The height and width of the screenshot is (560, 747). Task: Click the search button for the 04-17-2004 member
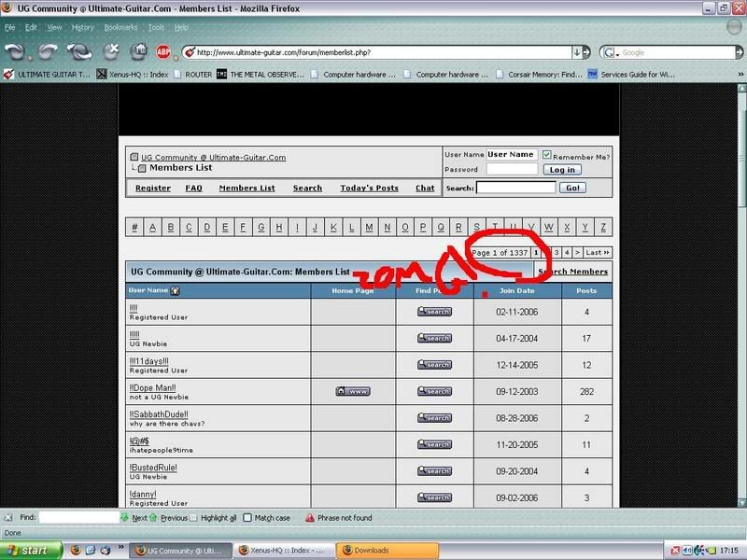point(434,338)
